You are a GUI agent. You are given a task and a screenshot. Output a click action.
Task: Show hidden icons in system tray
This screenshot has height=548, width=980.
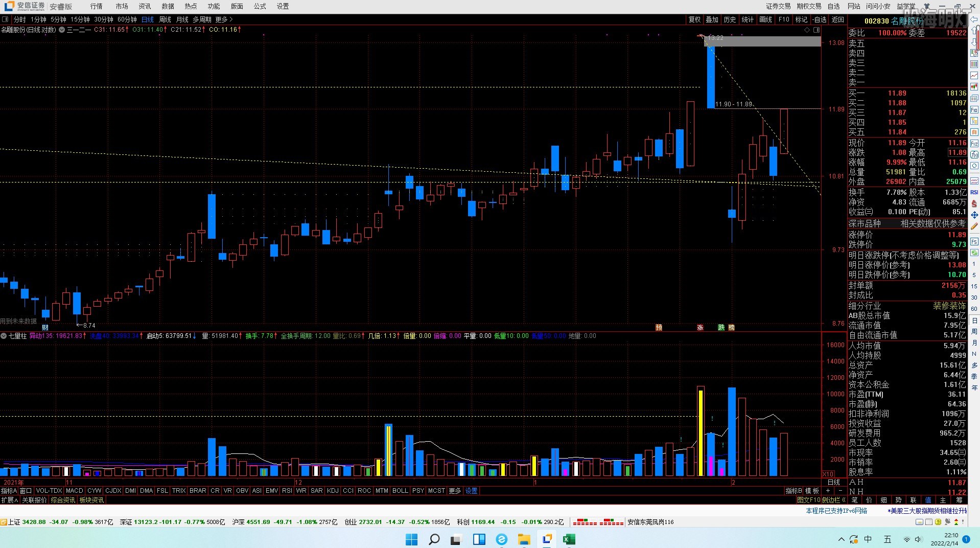point(842,539)
